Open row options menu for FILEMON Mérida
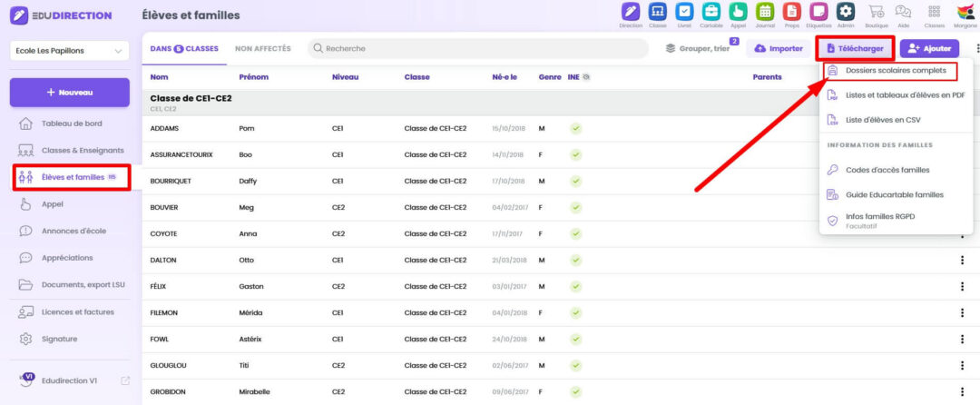 tap(962, 312)
